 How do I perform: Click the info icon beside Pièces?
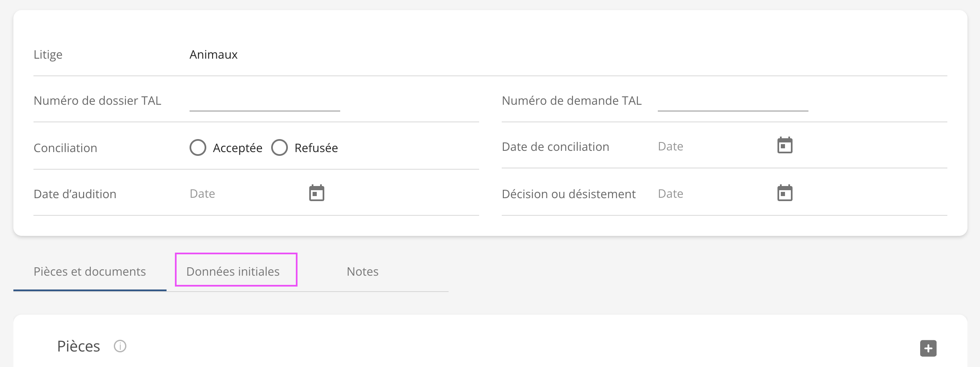120,346
